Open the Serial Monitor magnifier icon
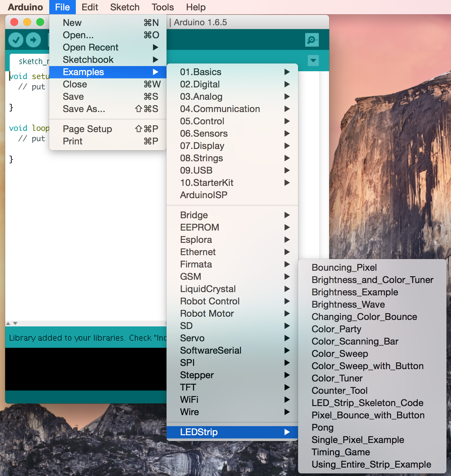Viewport: 451px width, 476px height. click(312, 40)
